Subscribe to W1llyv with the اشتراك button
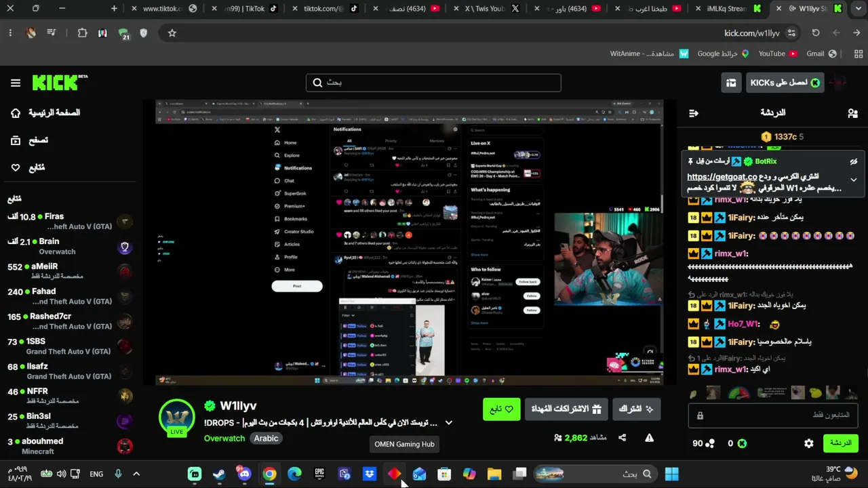Screen dimensions: 868x488 point(635,409)
